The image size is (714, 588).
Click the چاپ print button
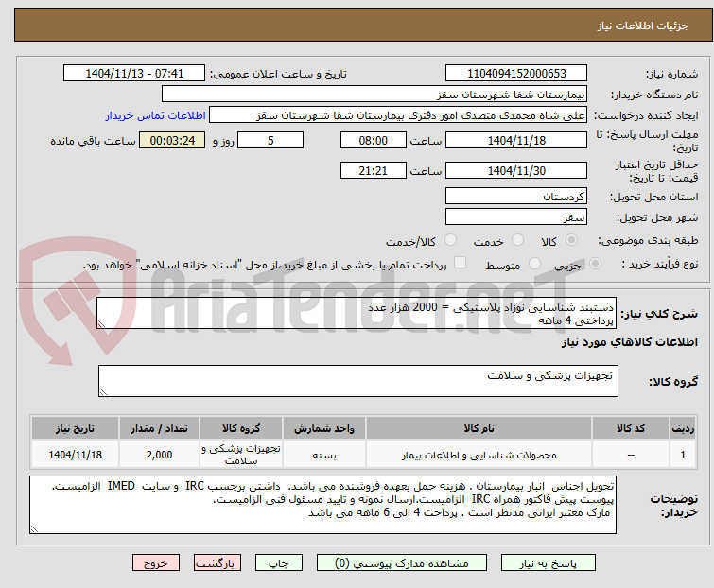click(x=279, y=563)
